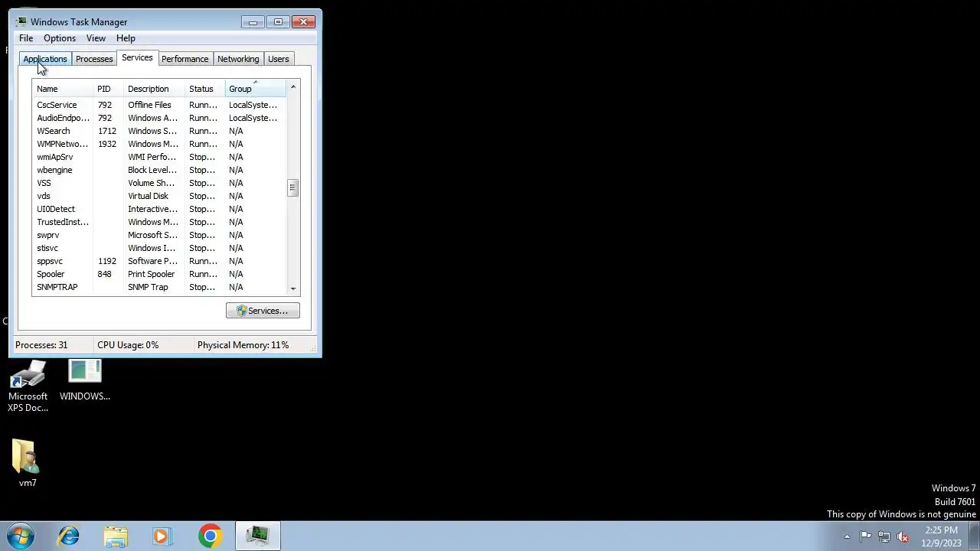This screenshot has width=980, height=551.
Task: Sort by the Status column header
Action: (204, 89)
